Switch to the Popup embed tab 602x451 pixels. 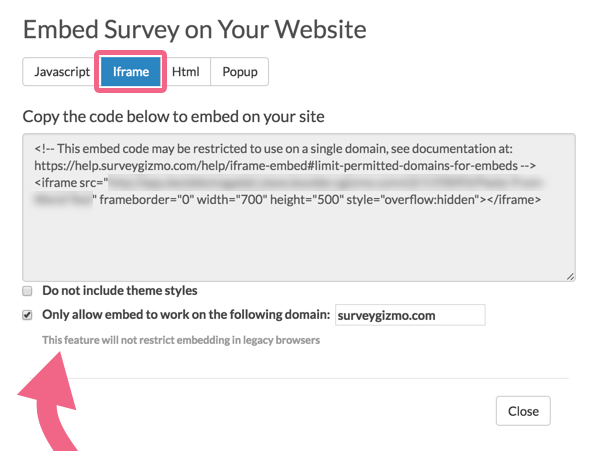click(240, 72)
